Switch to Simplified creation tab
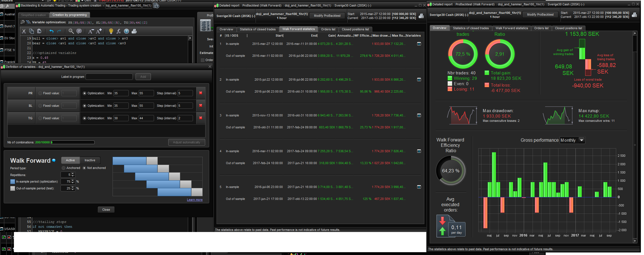 34,15
